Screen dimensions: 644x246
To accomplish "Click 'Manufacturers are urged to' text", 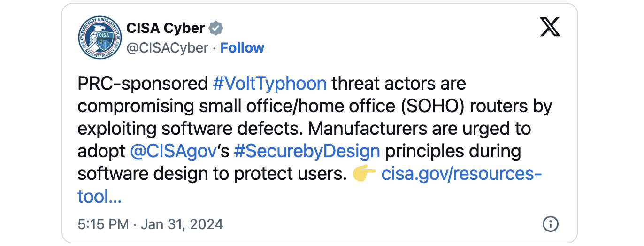I will click(420, 129).
